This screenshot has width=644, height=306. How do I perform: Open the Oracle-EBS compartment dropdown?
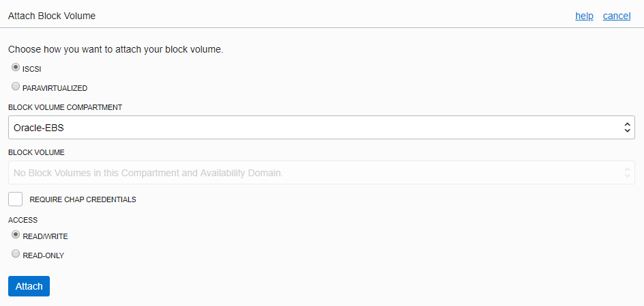[321, 128]
